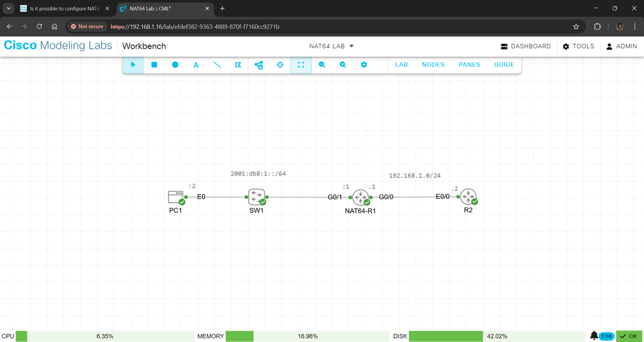644x342 pixels.
Task: Click the link between NAT64-R1 and R2
Action: pos(414,197)
